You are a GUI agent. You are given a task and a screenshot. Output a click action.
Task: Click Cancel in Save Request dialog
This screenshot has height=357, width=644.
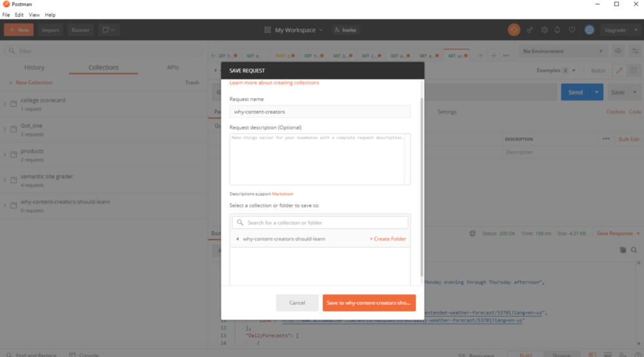[x=297, y=303]
